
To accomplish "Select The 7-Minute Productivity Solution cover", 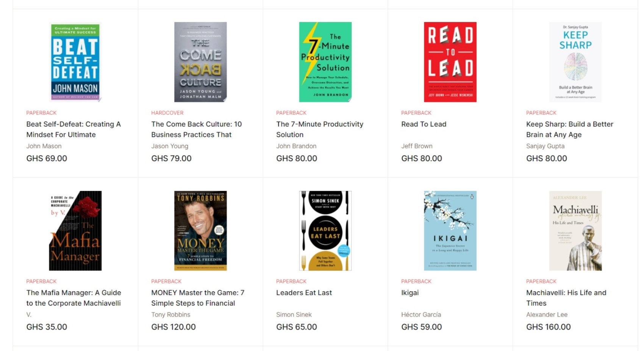I will [325, 62].
